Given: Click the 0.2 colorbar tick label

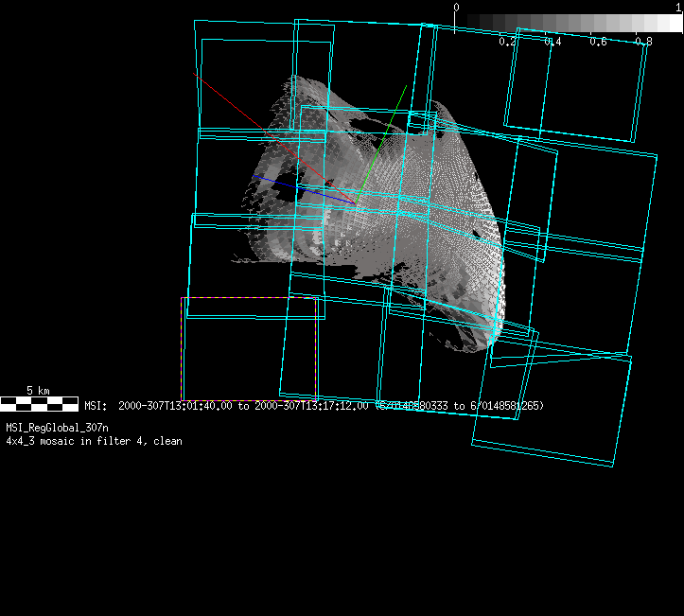Looking at the screenshot, I should tap(507, 42).
